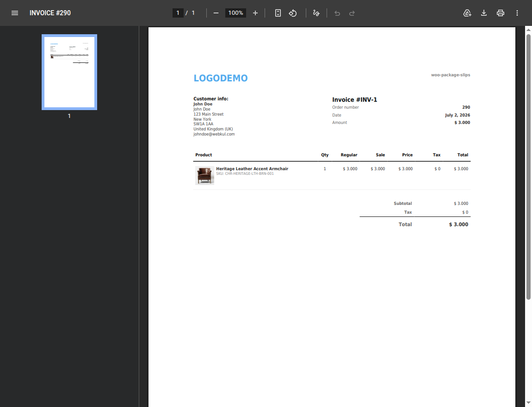
Task: Click the 'Product' column header
Action: click(x=204, y=154)
